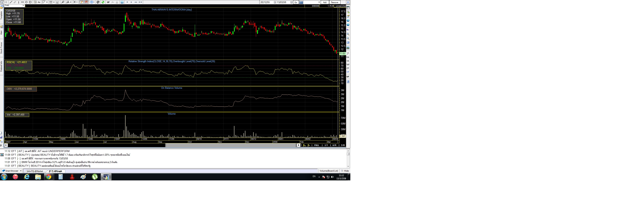644x198 pixels.
Task: Open Chrome from the Windows taskbar
Action: (x=48, y=177)
